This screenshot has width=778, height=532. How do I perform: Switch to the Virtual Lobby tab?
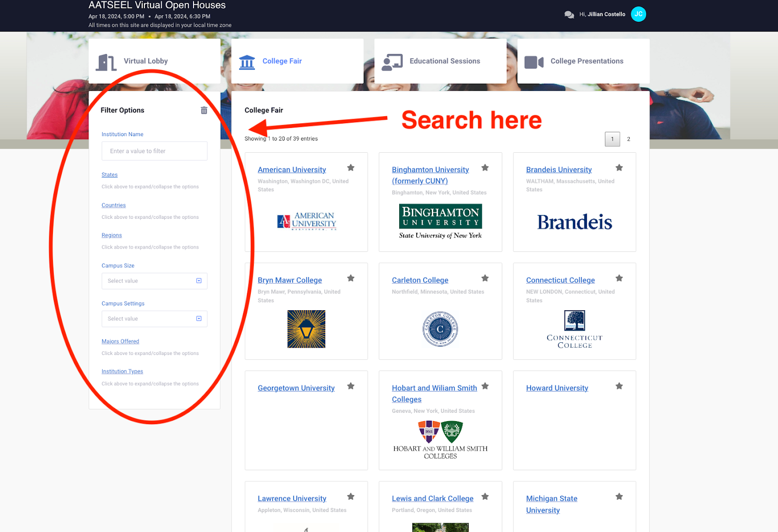tap(155, 61)
